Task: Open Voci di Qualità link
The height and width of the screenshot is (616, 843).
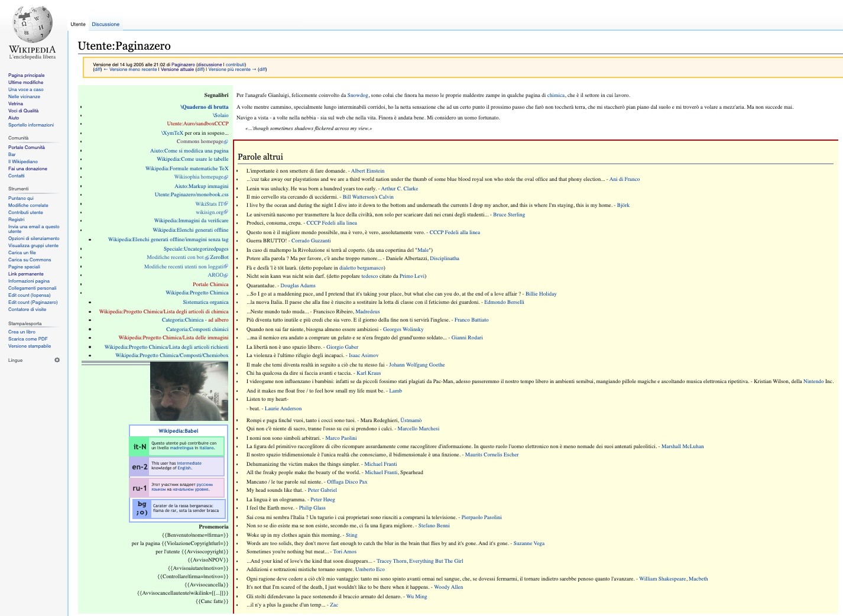Action: (23, 111)
